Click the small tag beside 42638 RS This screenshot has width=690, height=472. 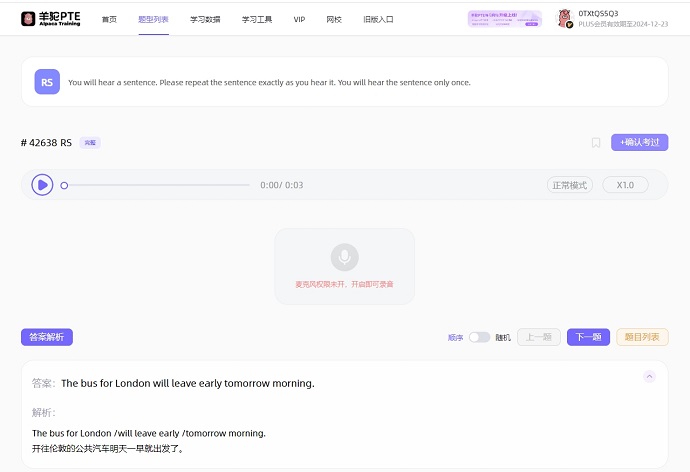pyautogui.click(x=90, y=143)
